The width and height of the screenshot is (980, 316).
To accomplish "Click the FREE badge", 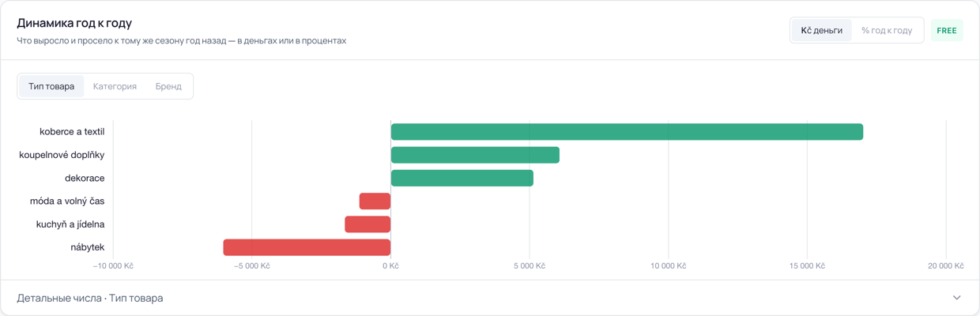I will click(x=947, y=31).
